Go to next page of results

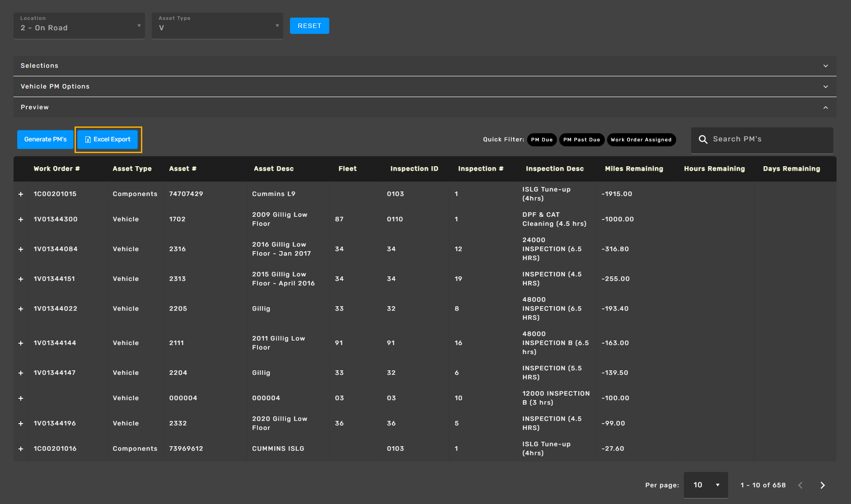822,485
